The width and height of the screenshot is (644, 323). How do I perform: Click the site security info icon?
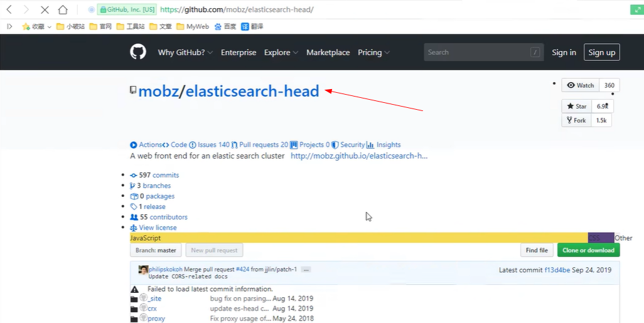[x=92, y=9]
